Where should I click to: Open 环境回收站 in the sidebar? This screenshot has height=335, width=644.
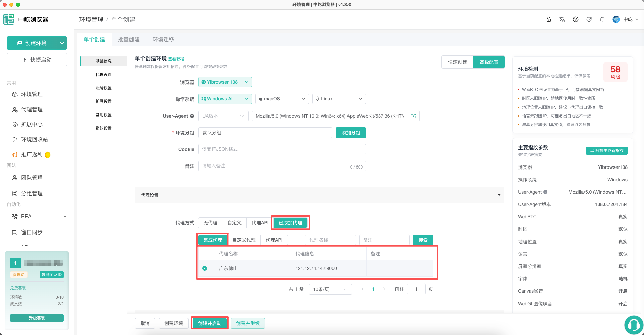34,139
